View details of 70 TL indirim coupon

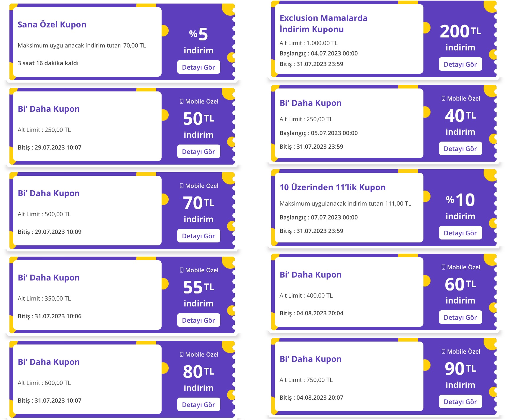[198, 236]
